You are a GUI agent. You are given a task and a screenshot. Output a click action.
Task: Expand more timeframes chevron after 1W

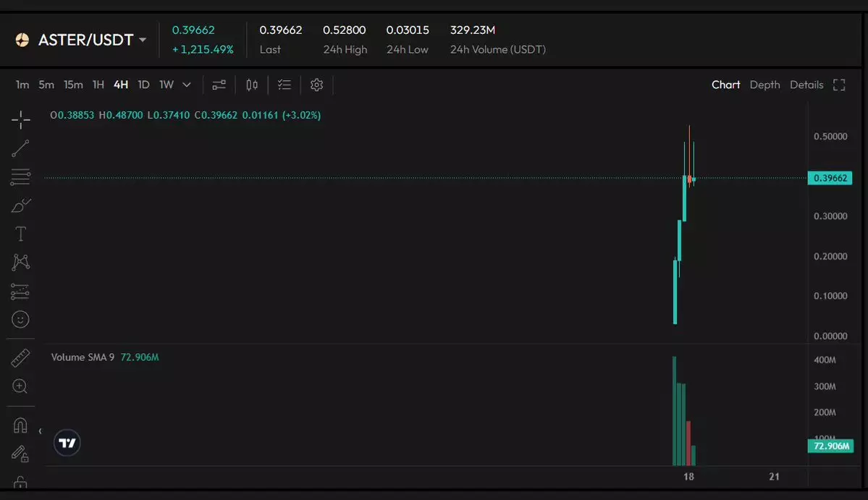[x=187, y=85]
